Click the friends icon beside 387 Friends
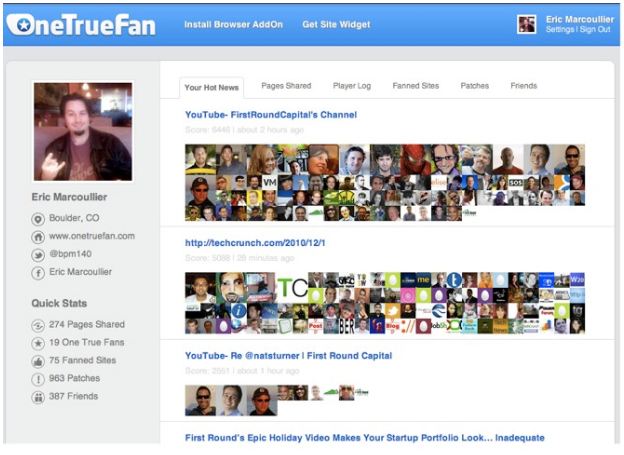This screenshot has width=624, height=455. (x=38, y=397)
